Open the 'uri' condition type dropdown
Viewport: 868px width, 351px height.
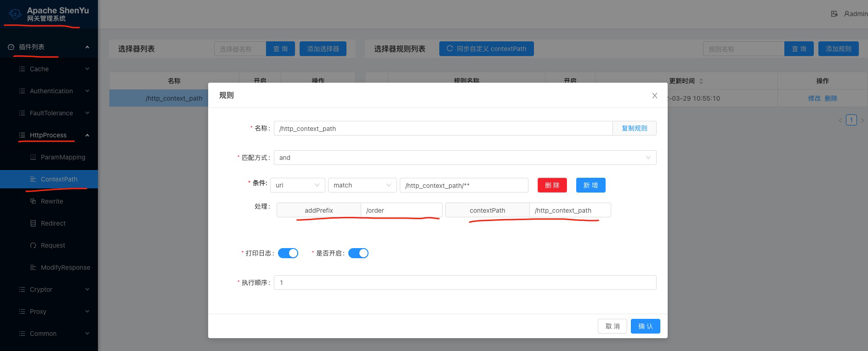coord(297,185)
